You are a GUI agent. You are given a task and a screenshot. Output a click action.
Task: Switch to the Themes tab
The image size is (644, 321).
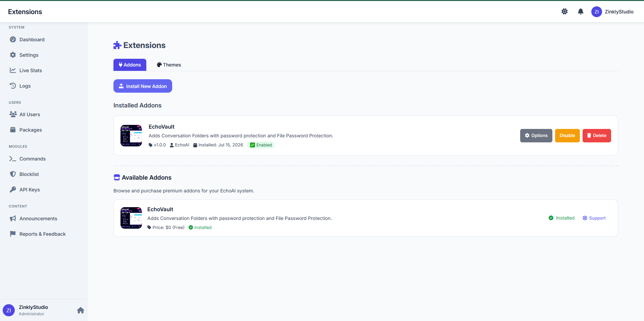(x=169, y=65)
